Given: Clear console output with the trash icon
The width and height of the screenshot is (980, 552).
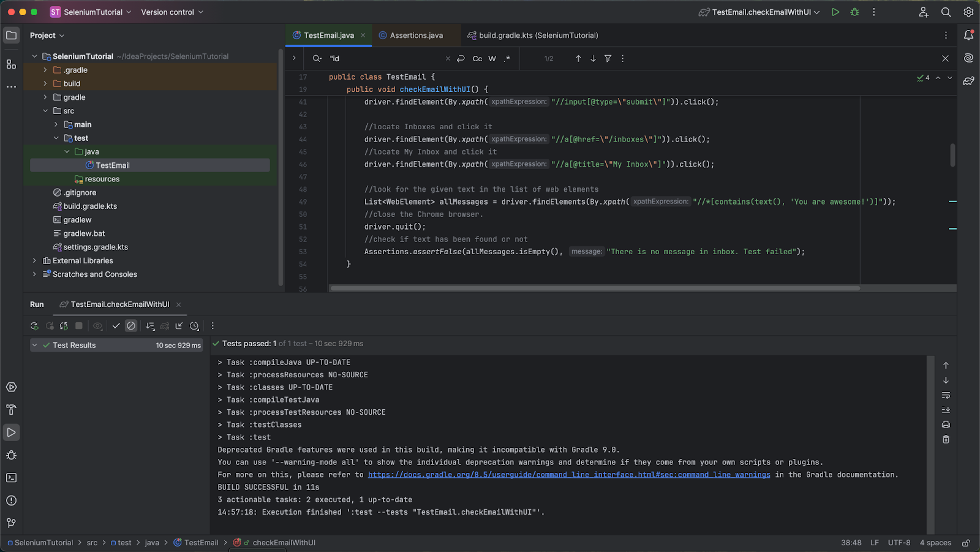Looking at the screenshot, I should (x=946, y=439).
